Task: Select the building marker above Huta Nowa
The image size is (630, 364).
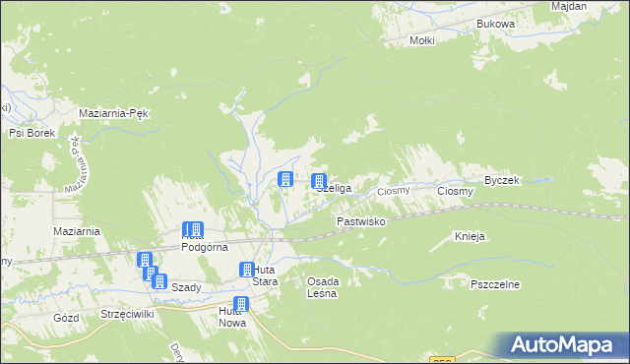Action: click(x=241, y=304)
